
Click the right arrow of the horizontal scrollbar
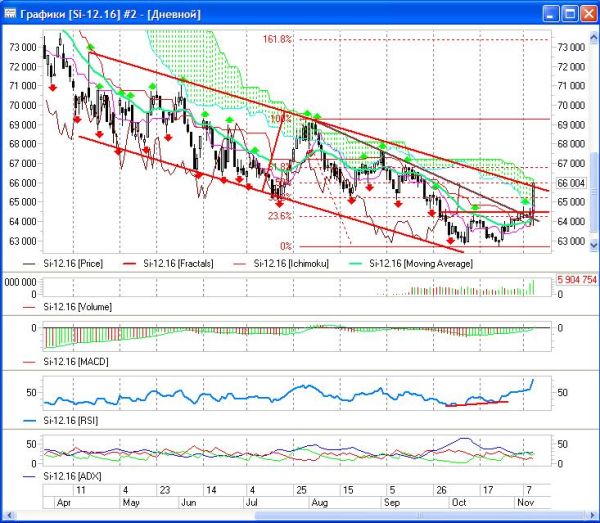[593, 515]
